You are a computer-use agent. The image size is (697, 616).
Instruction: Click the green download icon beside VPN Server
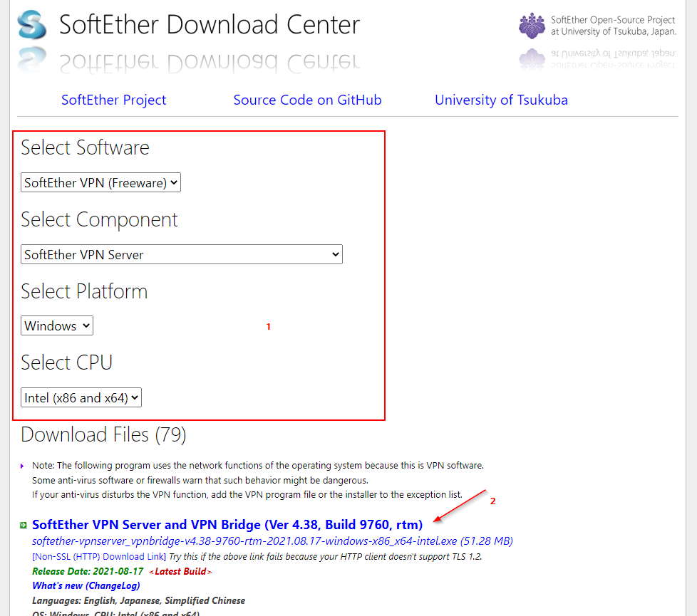[x=23, y=526]
